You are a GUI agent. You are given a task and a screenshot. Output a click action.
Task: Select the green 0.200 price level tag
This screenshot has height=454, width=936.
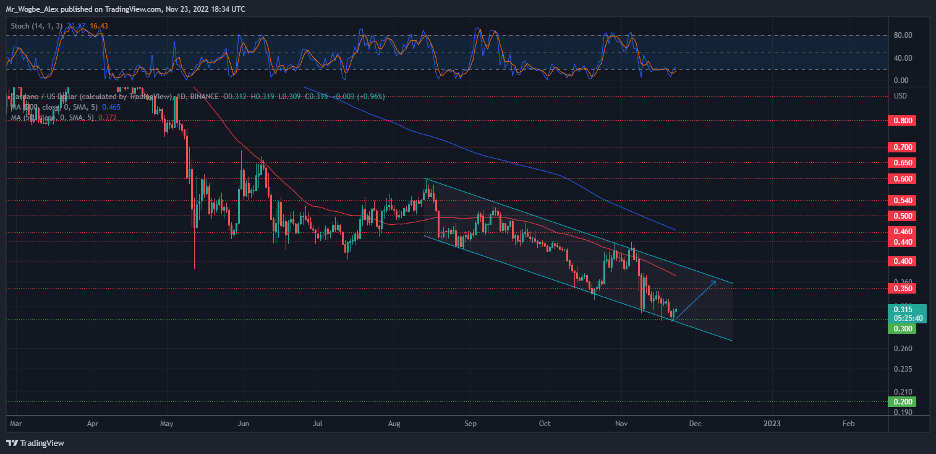903,402
